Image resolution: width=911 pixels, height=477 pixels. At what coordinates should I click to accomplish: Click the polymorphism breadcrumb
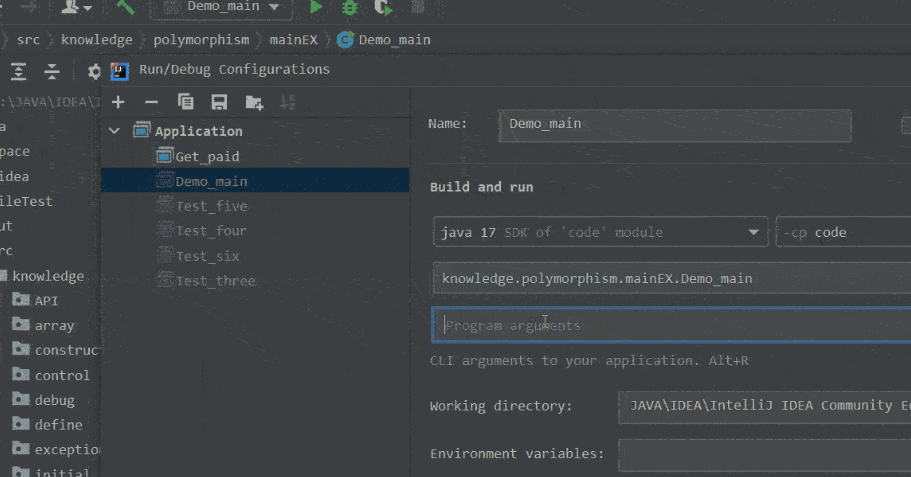201,40
